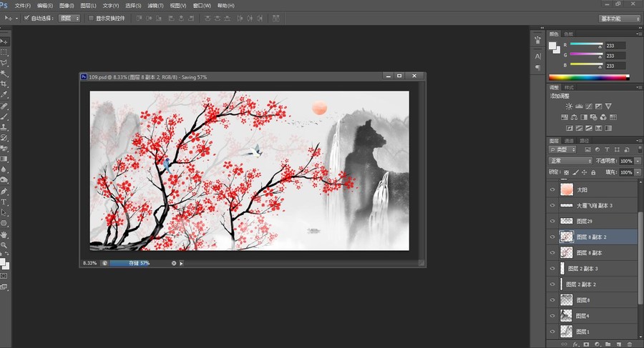Switch to the 色板 tab

click(x=568, y=34)
